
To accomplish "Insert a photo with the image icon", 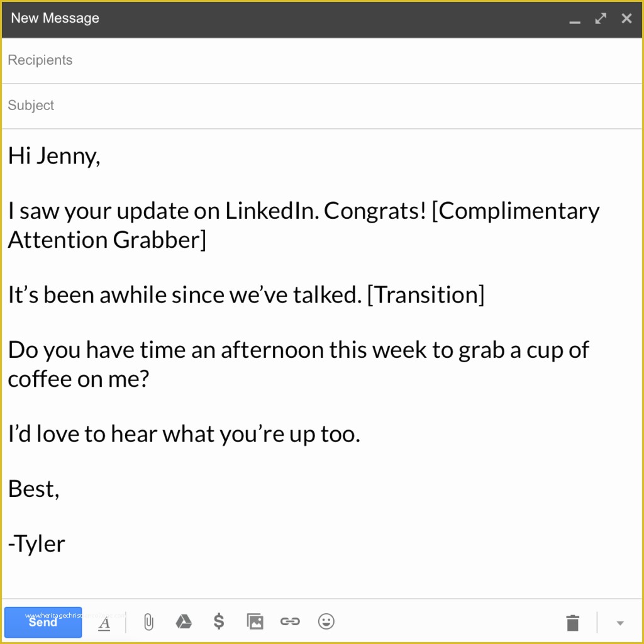I will 255,621.
